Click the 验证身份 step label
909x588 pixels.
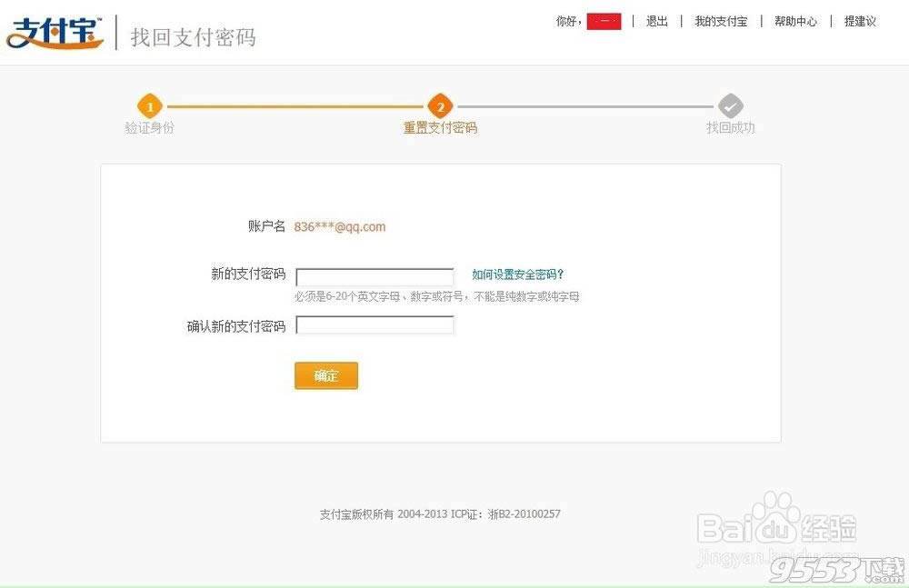coord(150,127)
